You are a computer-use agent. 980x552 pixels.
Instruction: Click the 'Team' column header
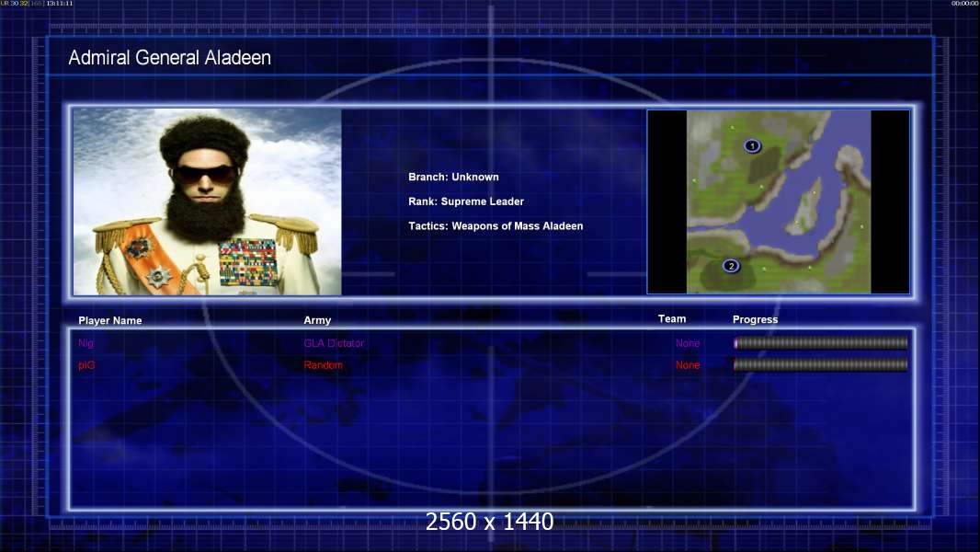(672, 319)
